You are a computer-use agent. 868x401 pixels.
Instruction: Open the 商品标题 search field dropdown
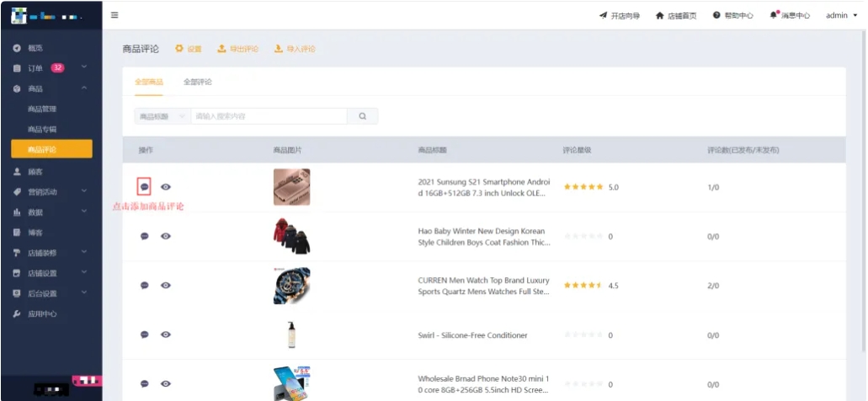pos(162,116)
